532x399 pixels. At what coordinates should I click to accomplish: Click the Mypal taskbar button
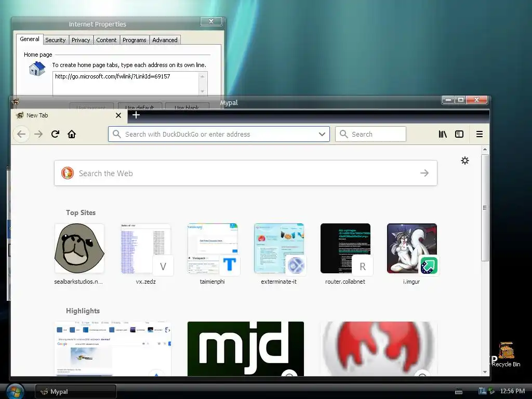pyautogui.click(x=76, y=392)
